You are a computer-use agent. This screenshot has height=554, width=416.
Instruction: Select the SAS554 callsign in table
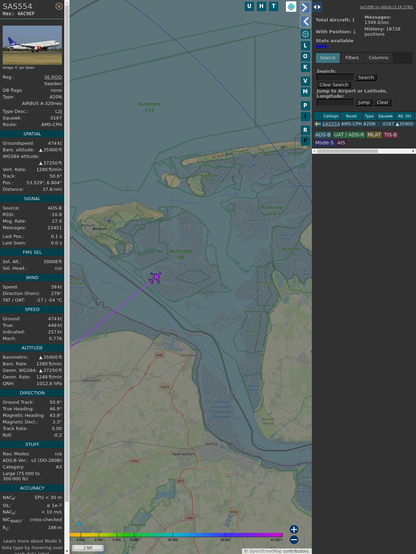pos(331,124)
